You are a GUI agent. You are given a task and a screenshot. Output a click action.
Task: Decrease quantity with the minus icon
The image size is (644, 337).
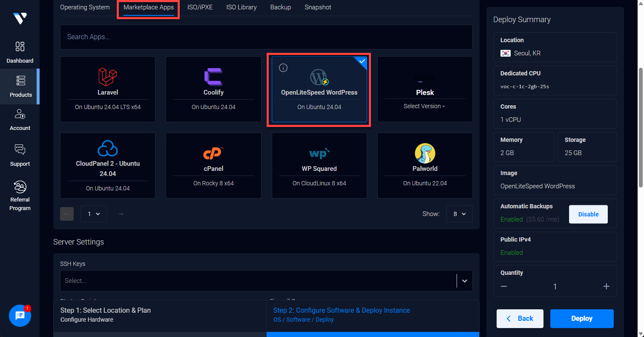pos(504,286)
